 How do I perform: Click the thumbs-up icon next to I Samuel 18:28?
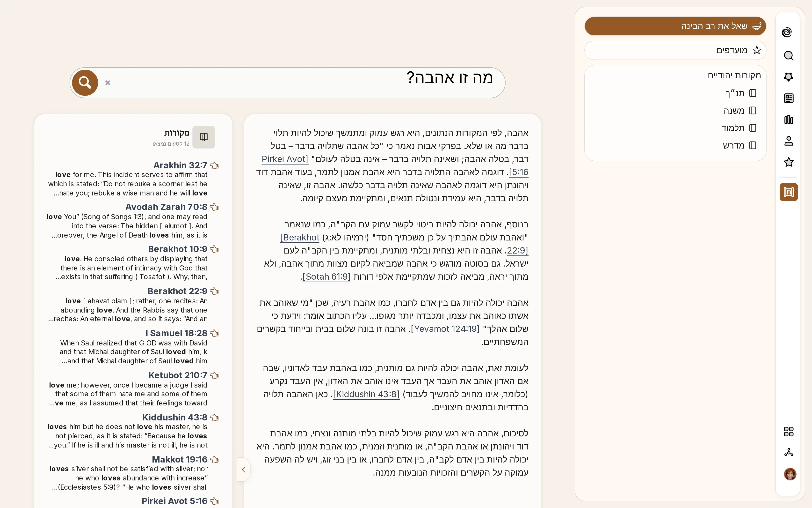tap(214, 333)
